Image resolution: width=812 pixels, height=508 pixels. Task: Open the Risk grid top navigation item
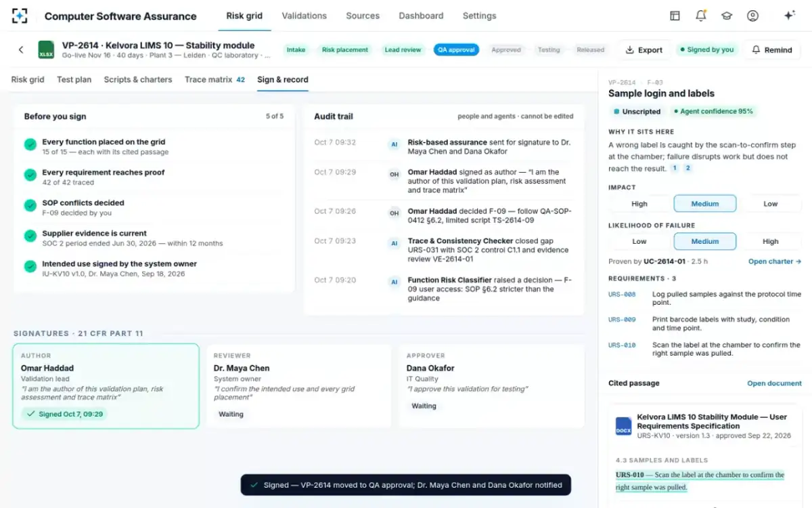244,16
